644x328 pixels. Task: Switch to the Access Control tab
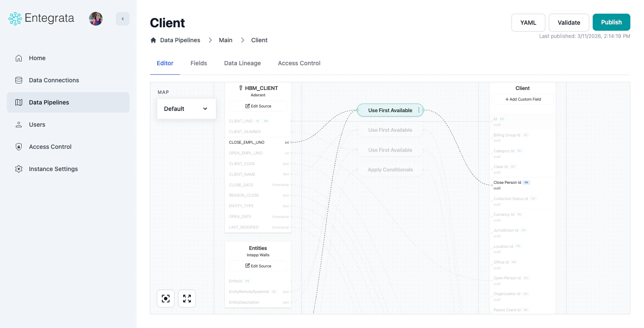point(299,63)
